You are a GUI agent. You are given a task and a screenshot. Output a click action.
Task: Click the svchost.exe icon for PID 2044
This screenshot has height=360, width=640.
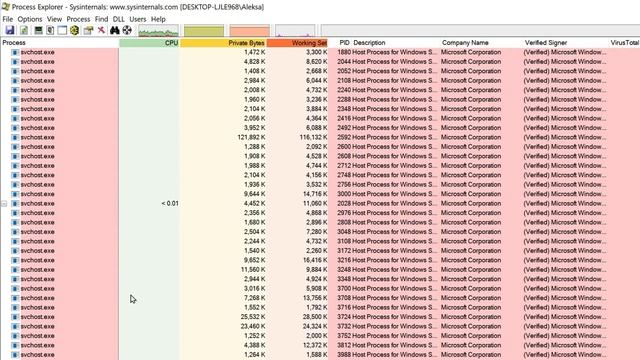(15, 62)
